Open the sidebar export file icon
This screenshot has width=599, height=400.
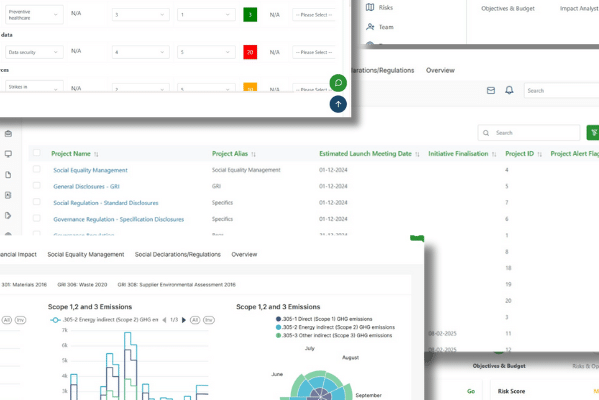(x=8, y=215)
